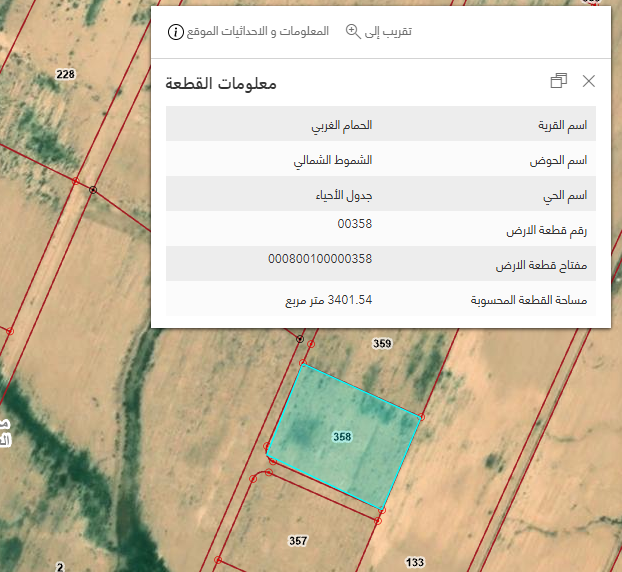
Task: Open location info and coordinates
Action: (248, 31)
